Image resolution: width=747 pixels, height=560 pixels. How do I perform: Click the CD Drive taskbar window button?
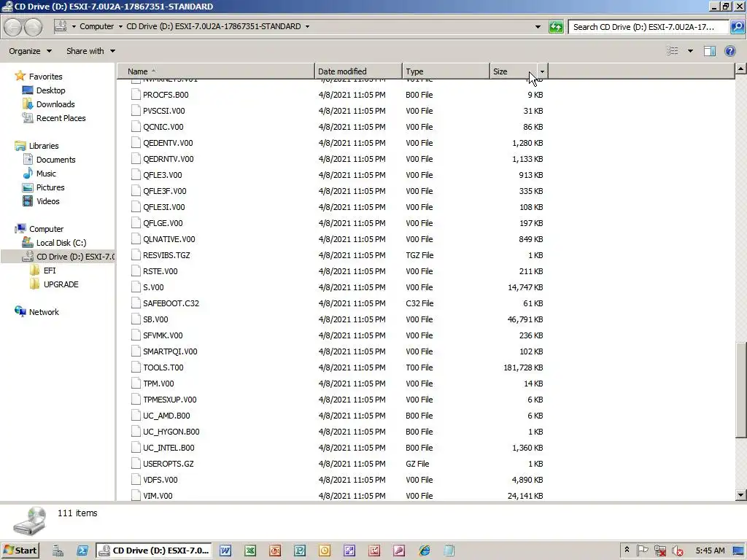click(x=154, y=551)
